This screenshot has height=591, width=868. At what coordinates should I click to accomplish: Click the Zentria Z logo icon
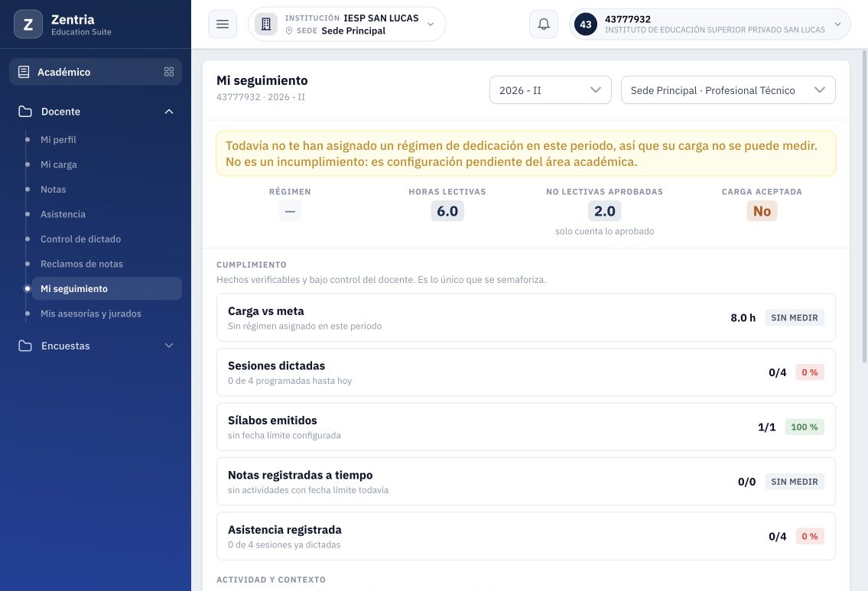28,24
